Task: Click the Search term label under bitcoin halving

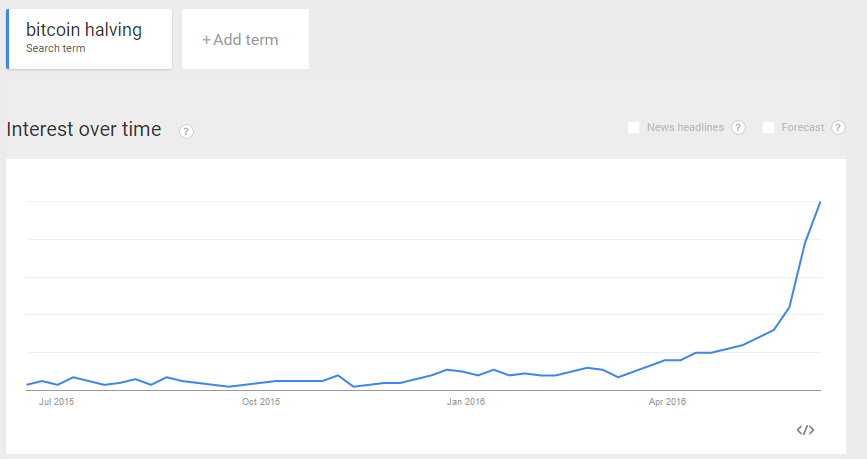Action: coord(56,49)
